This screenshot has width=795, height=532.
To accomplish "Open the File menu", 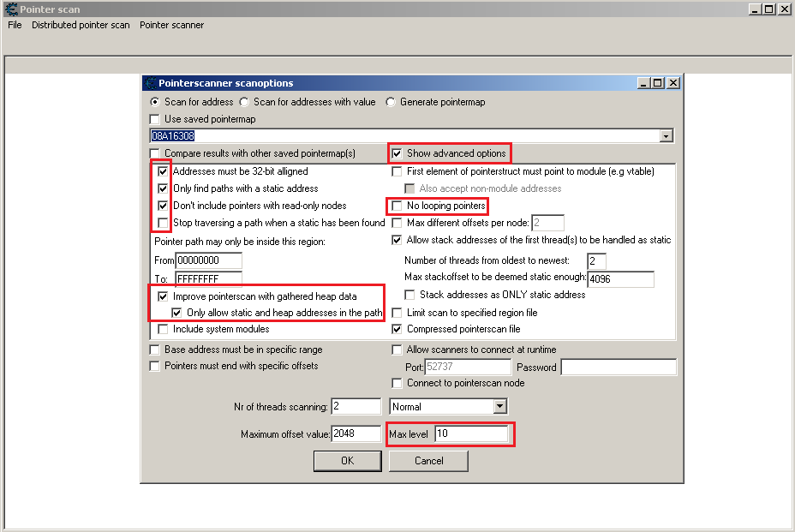I will pos(15,25).
